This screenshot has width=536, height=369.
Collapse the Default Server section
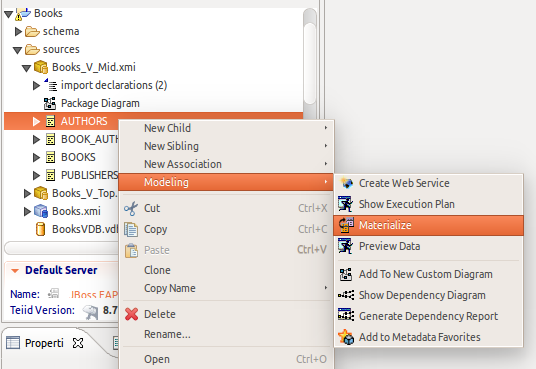[x=15, y=271]
